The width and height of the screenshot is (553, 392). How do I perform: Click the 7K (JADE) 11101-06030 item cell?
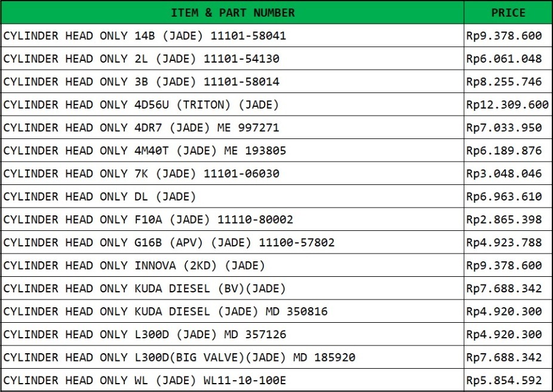(x=232, y=173)
